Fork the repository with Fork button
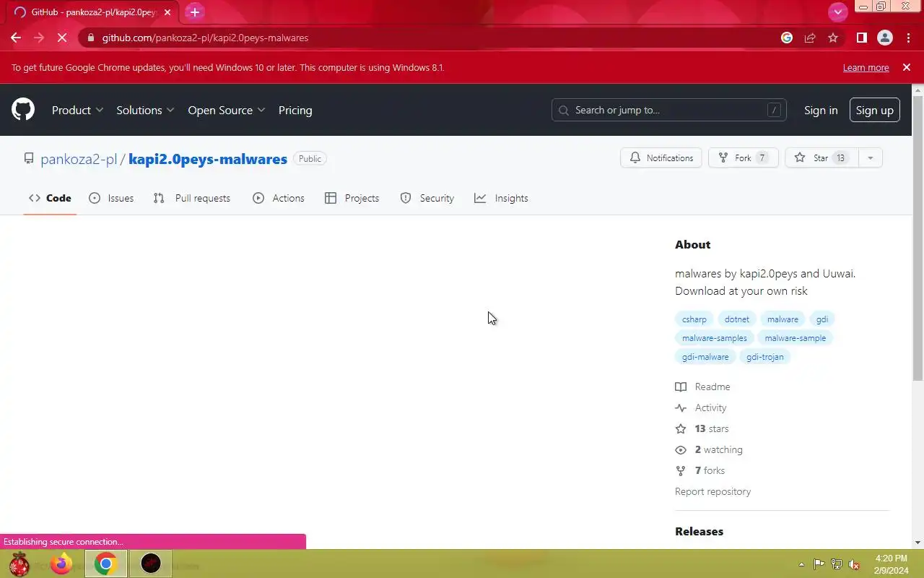The width and height of the screenshot is (924, 578). pyautogui.click(x=744, y=158)
